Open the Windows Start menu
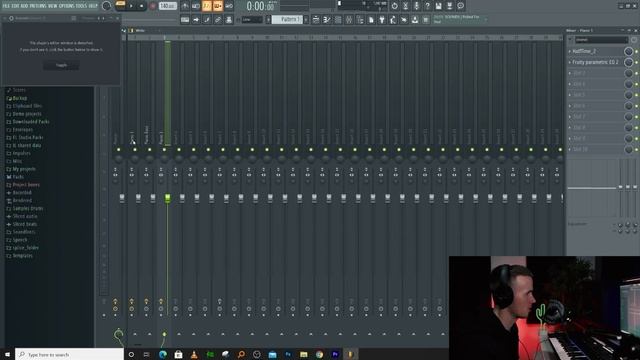The image size is (640, 360). 7,354
